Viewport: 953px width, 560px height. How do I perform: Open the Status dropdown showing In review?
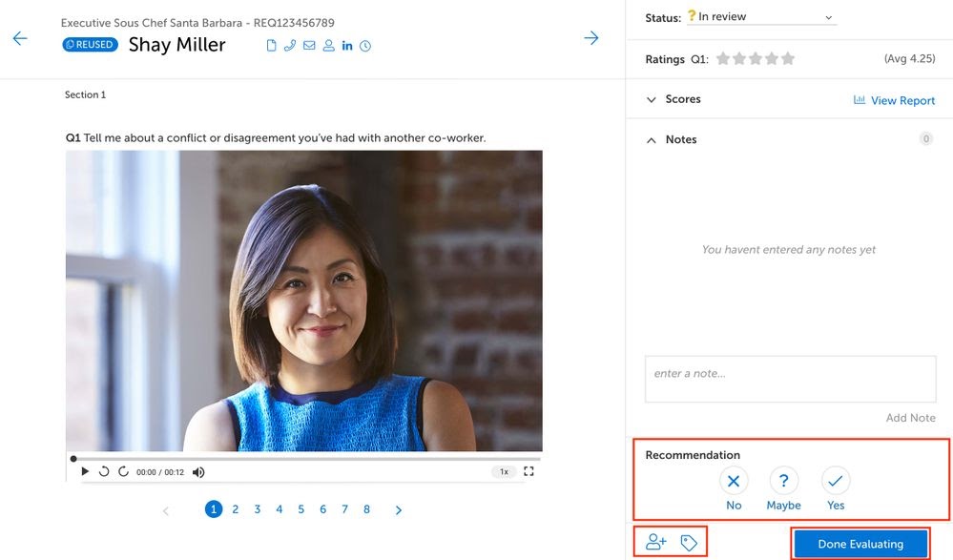pyautogui.click(x=763, y=17)
